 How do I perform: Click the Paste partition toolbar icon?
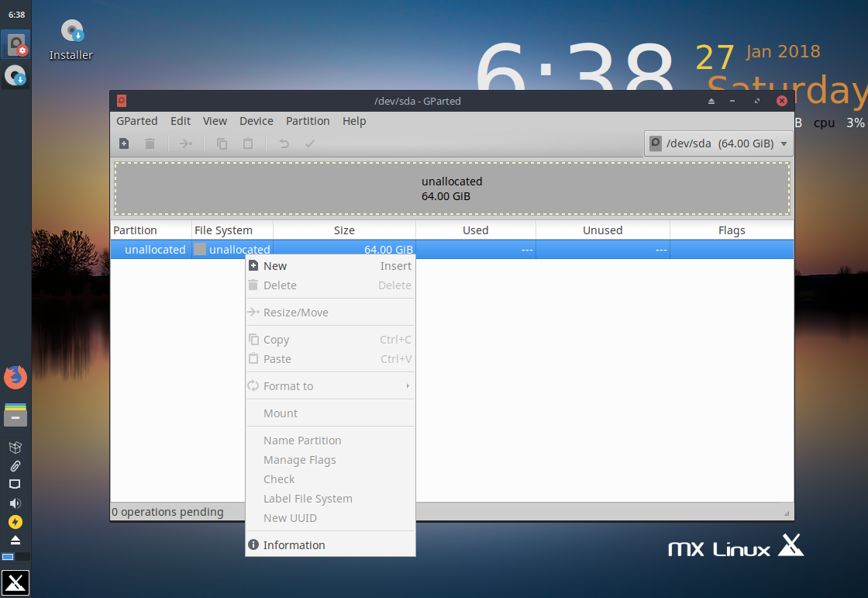pos(248,143)
